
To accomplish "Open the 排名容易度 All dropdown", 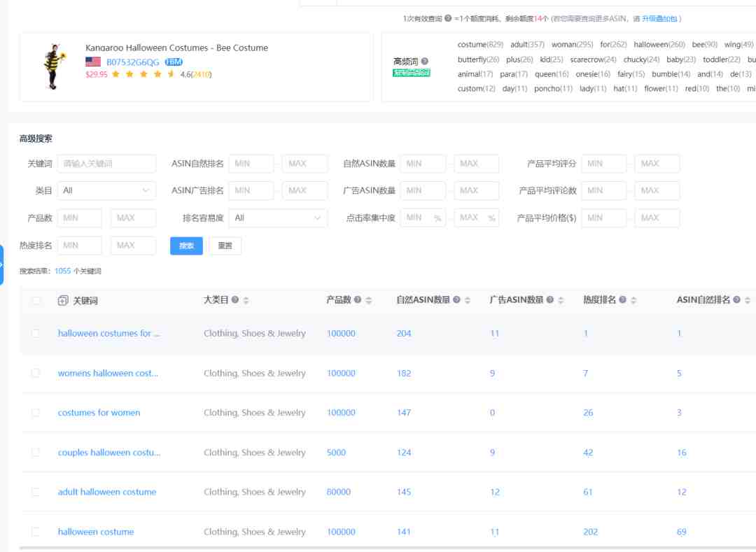I will tap(278, 218).
